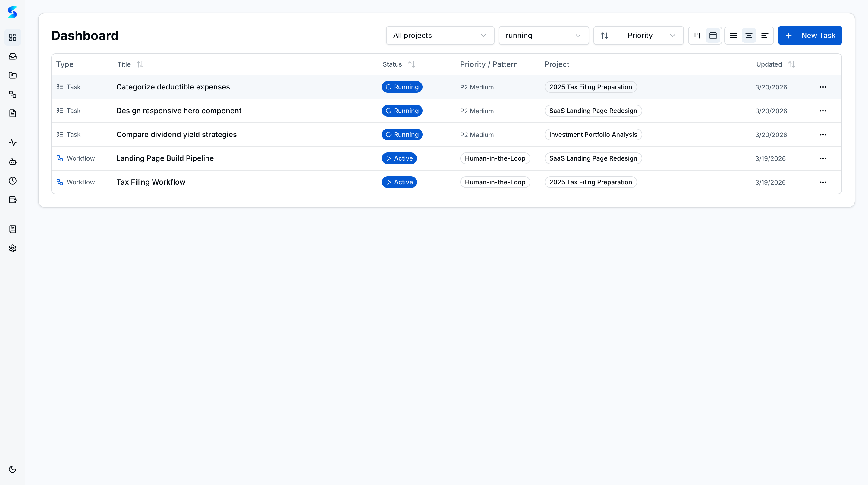
Task: Open the running status filter dropdown
Action: click(543, 35)
